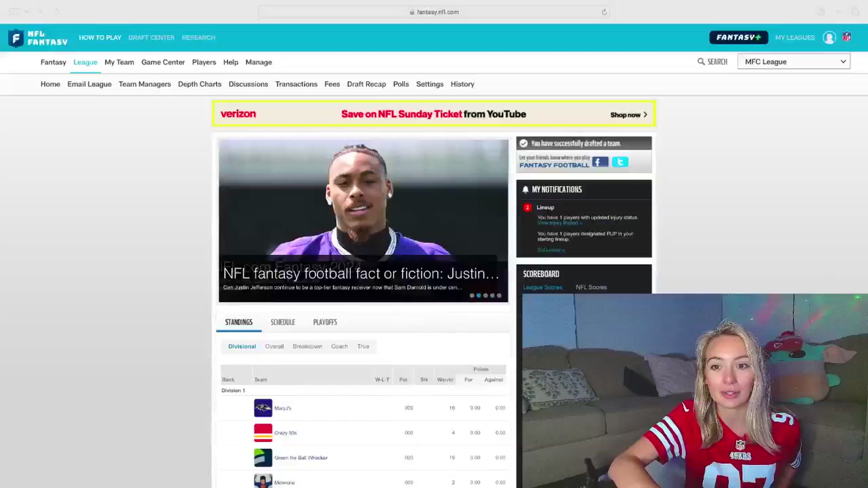Open Draft Center in header
The width and height of the screenshot is (868, 488).
[151, 38]
